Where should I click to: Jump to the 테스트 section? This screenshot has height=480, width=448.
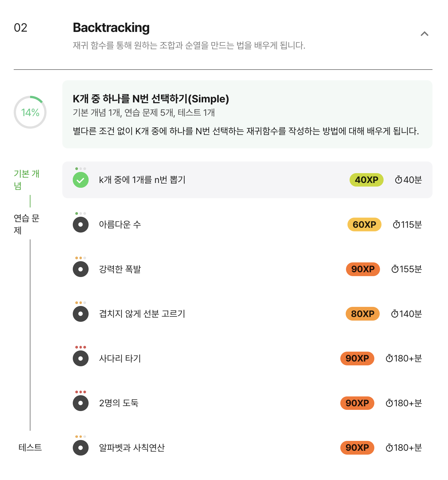point(30,447)
